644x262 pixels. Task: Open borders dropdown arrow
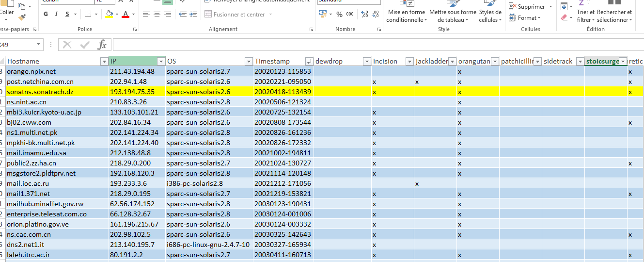(x=96, y=14)
